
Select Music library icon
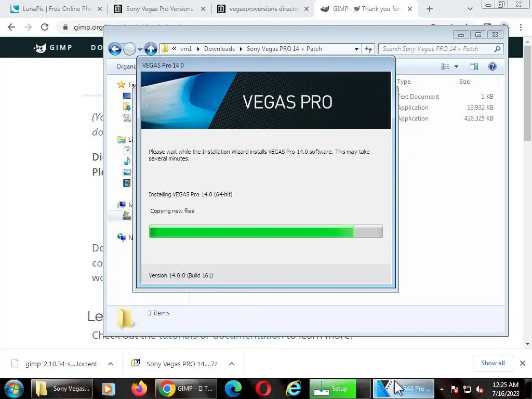point(127,161)
